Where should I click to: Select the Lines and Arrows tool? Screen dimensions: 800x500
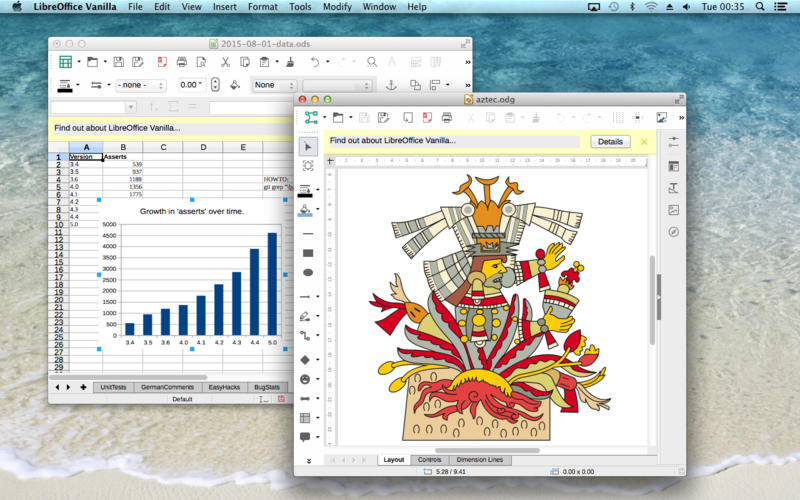click(305, 296)
